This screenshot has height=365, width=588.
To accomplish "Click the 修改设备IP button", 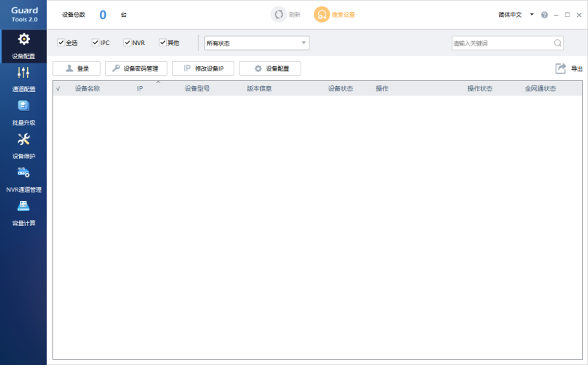I will click(x=202, y=68).
